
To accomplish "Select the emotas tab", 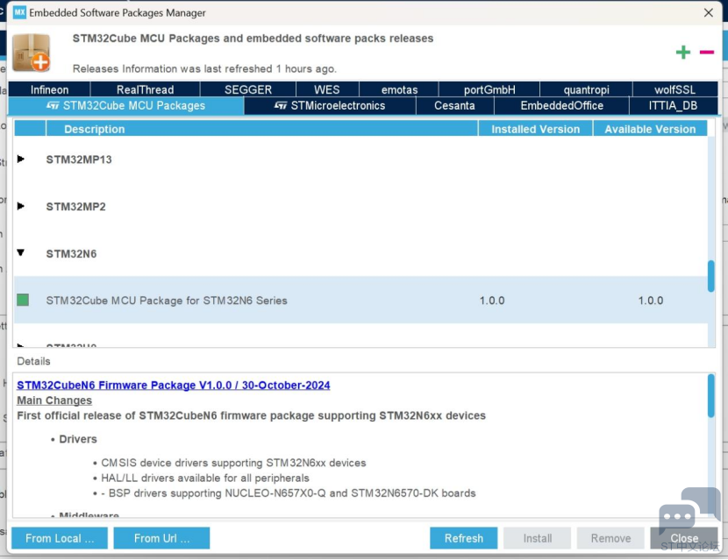I will [399, 89].
